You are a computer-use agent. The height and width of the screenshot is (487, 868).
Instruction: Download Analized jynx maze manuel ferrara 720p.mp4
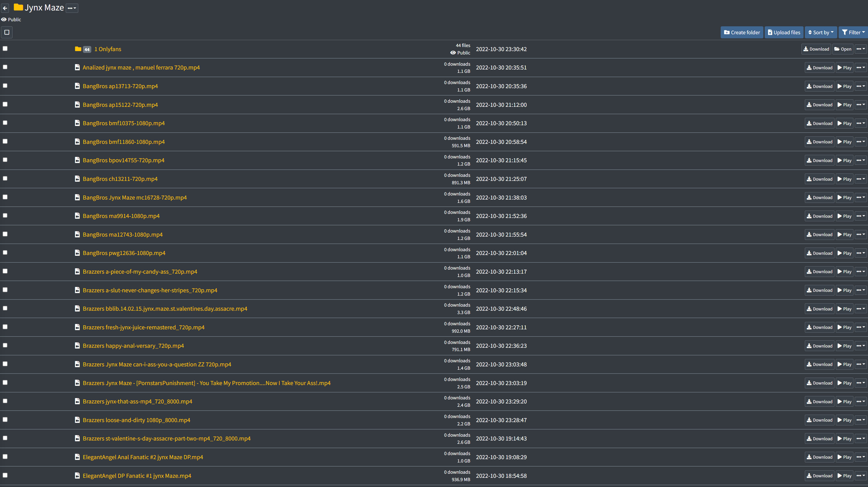coord(819,68)
